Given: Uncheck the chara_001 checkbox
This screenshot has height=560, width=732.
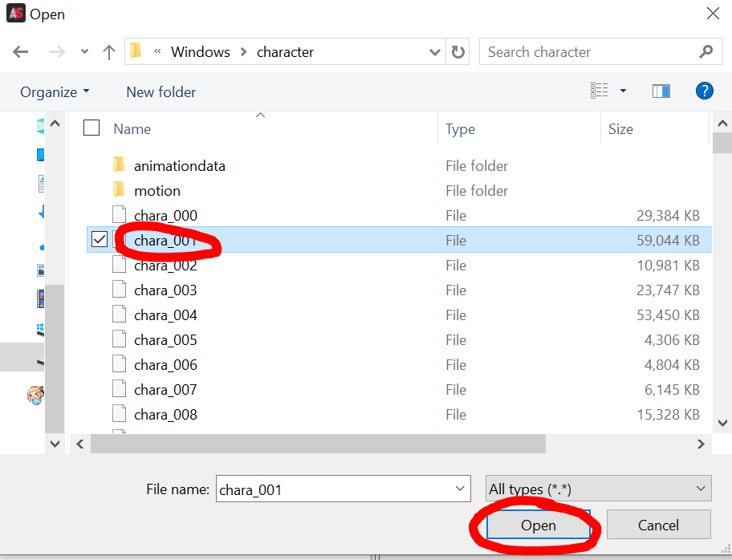Looking at the screenshot, I should coord(100,239).
